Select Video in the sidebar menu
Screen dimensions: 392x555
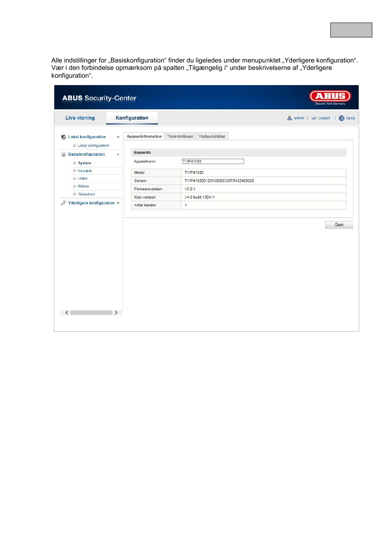point(83,178)
